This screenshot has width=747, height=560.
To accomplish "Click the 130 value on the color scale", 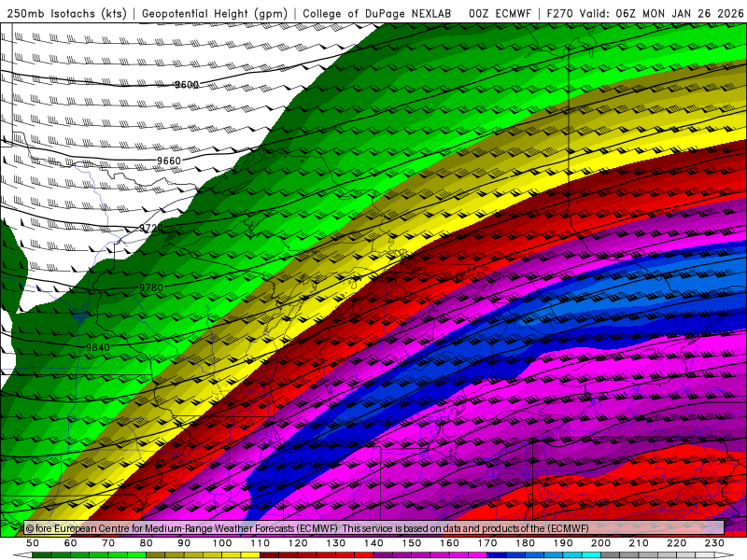I will tap(336, 543).
